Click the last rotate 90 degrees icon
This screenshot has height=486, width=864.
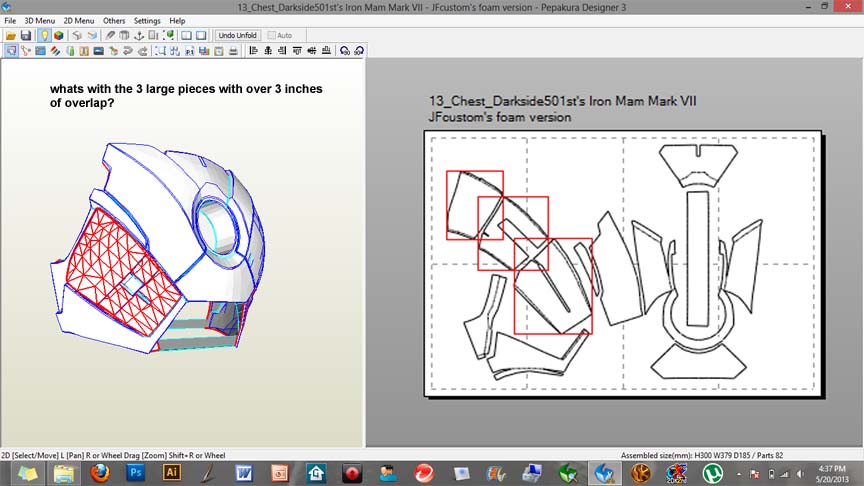coord(359,51)
